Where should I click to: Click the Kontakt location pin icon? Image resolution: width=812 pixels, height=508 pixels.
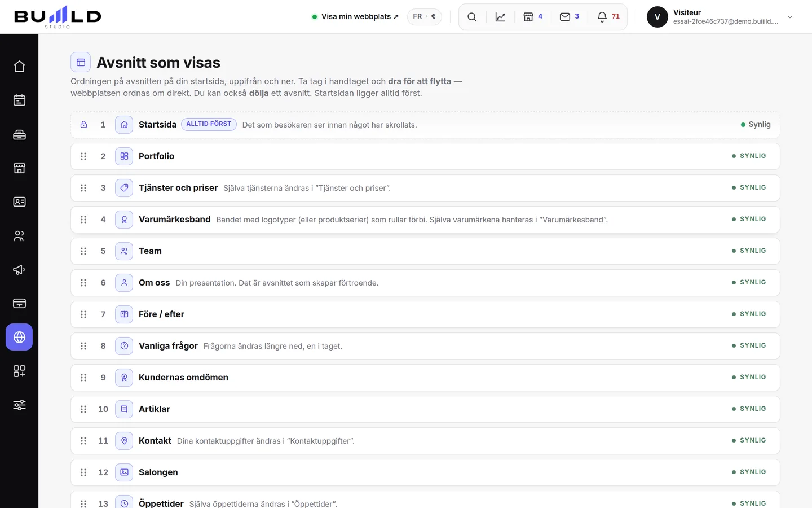coord(124,441)
